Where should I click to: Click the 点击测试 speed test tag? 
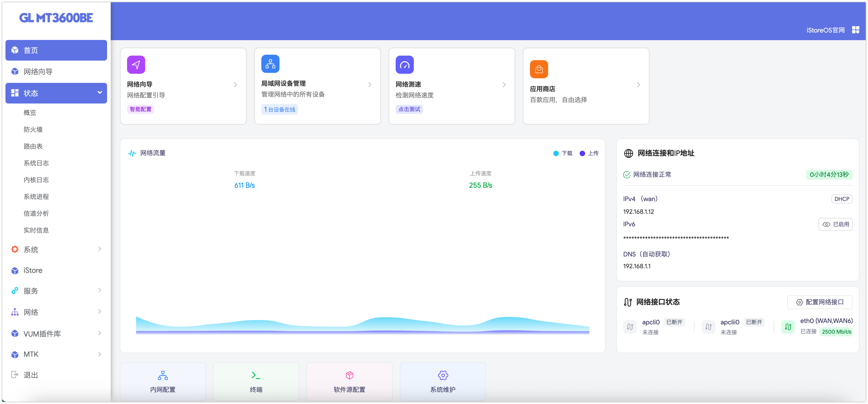409,109
